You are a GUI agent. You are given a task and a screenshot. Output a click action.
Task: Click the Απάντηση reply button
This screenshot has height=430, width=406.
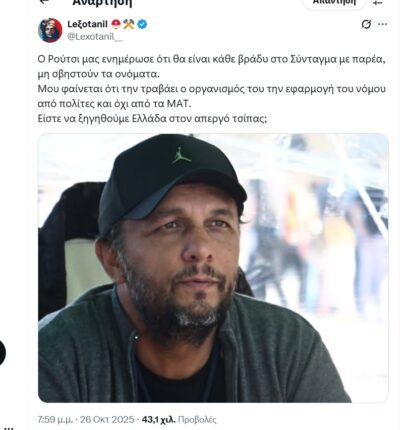pos(334,3)
